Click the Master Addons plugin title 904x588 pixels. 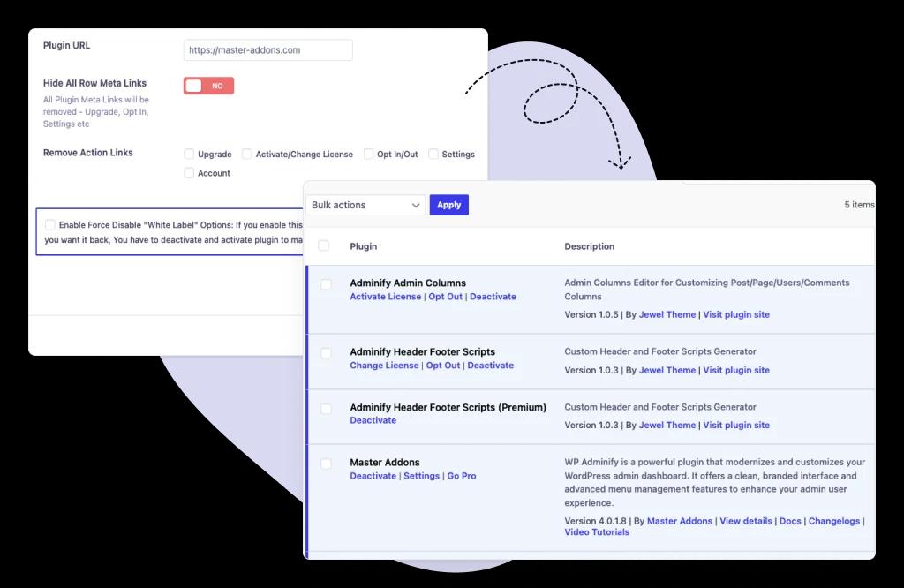[x=385, y=463]
